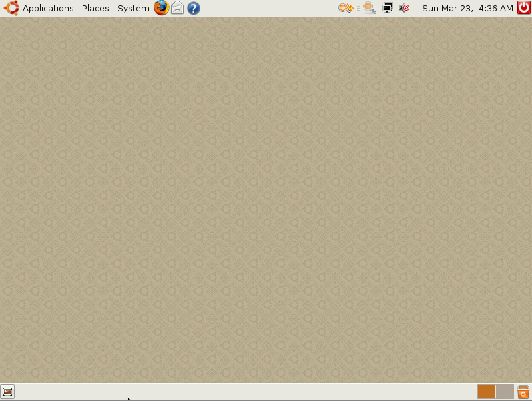The height and width of the screenshot is (401, 532).
Task: Open the blue Help question-mark launcher
Action: [193, 8]
